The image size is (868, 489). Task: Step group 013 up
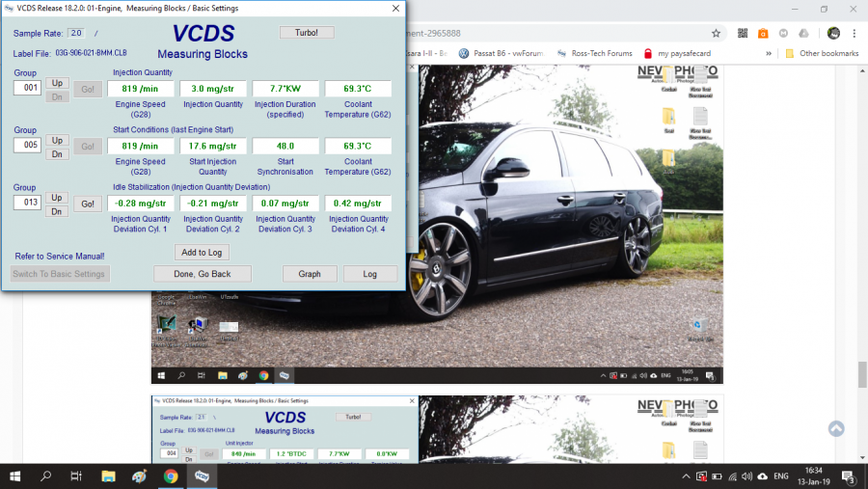tap(58, 198)
